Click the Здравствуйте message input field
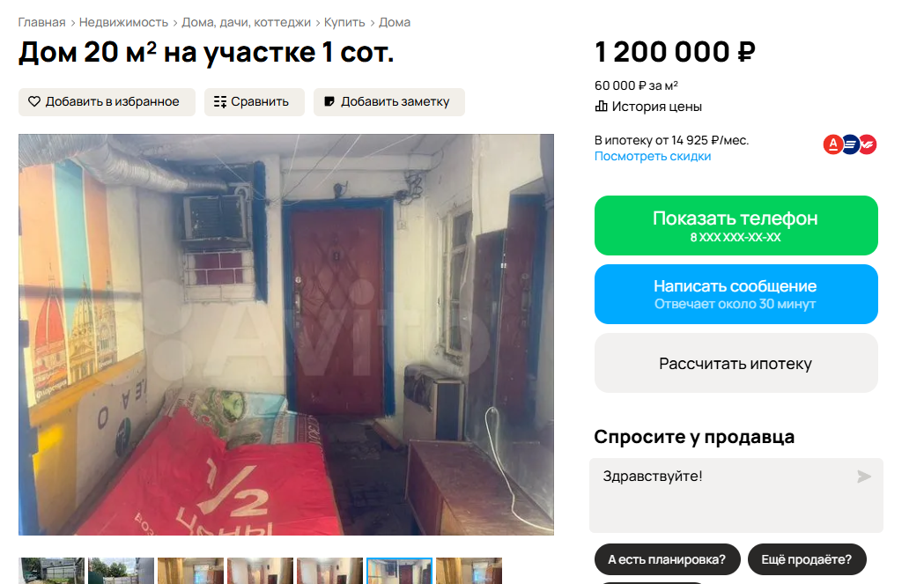 click(736, 496)
